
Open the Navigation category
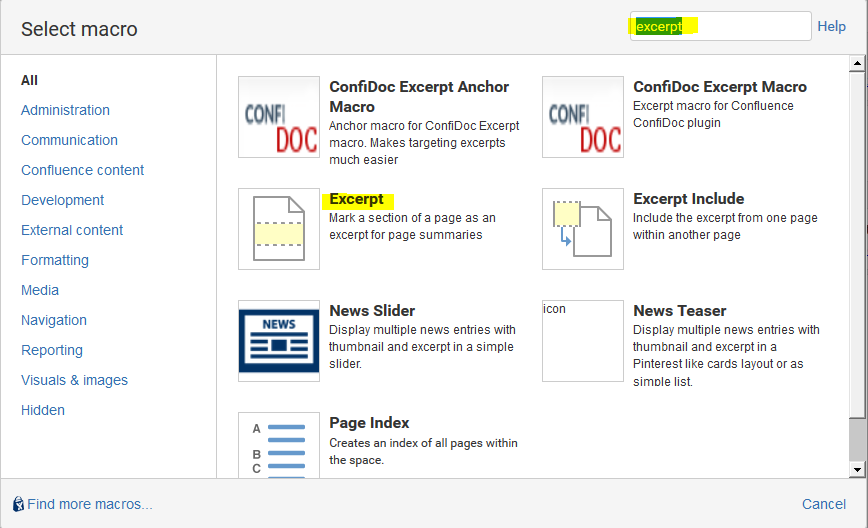coord(54,320)
